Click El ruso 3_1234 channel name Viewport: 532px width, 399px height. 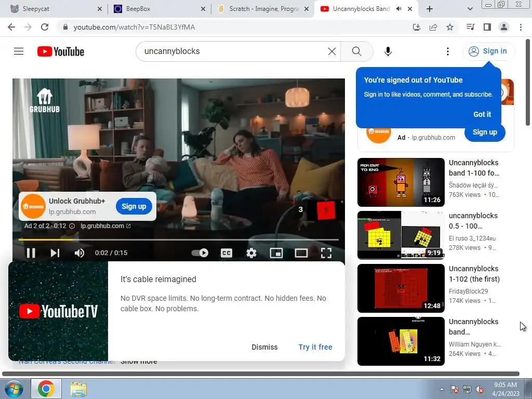click(472, 238)
